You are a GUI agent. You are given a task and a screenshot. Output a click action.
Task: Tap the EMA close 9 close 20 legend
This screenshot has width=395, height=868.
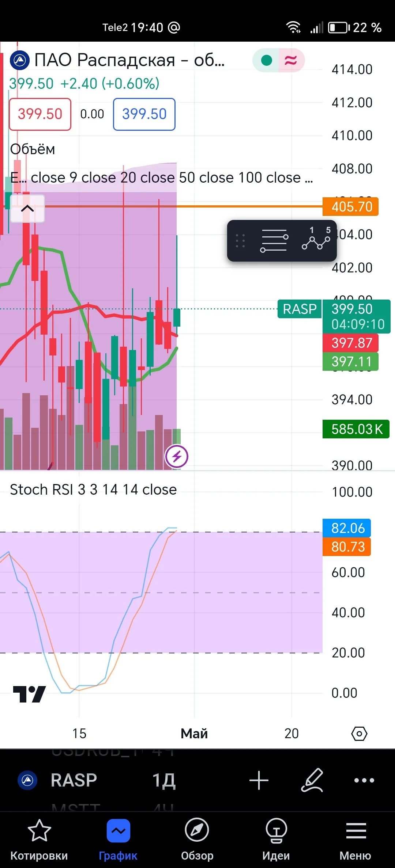point(161,178)
